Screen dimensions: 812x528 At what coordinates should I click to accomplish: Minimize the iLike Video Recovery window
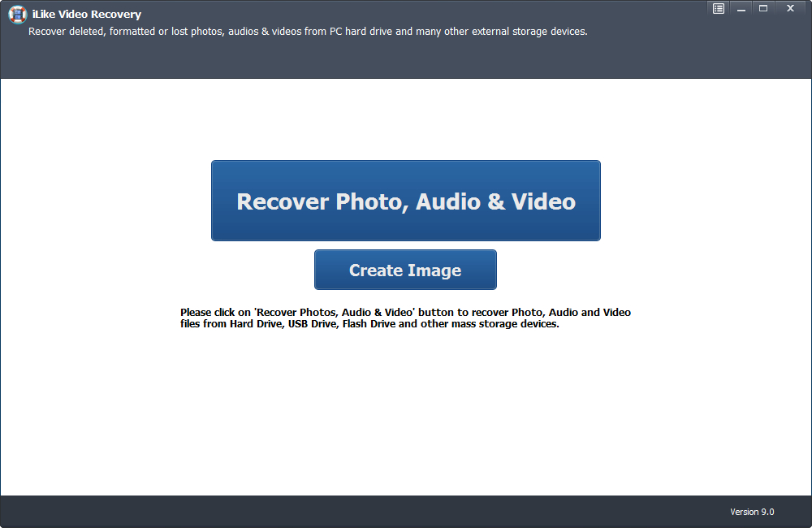741,9
